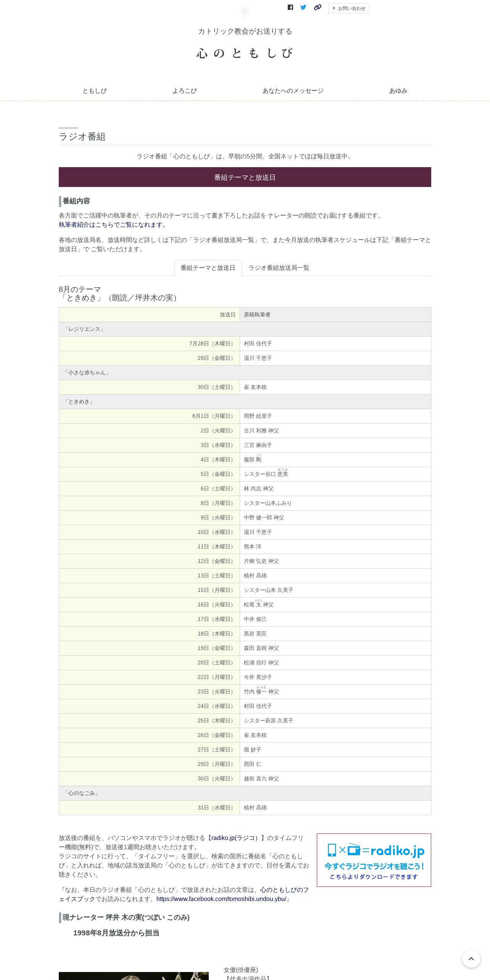
Task: Click author 越前 喜六 神父
Action: click(261, 779)
